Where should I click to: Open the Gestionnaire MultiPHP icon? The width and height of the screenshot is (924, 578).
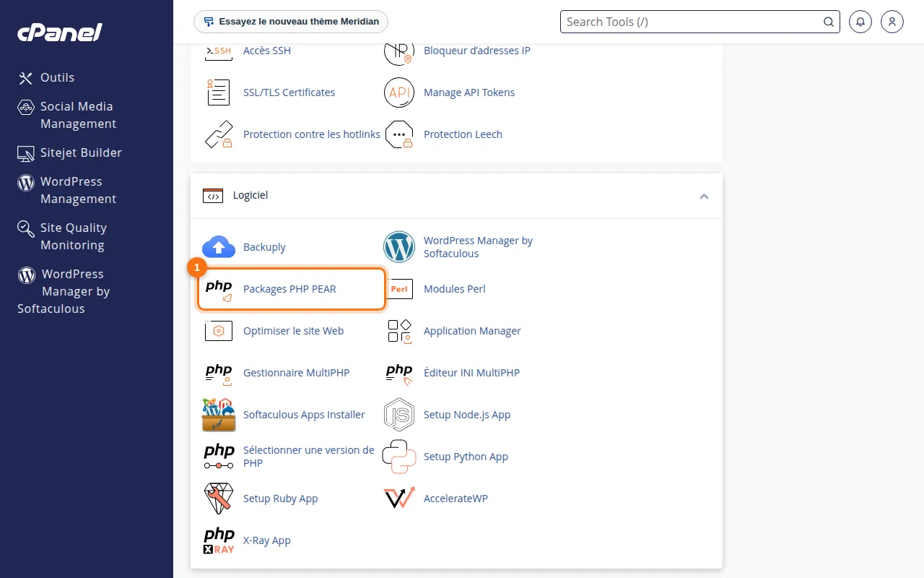(218, 373)
